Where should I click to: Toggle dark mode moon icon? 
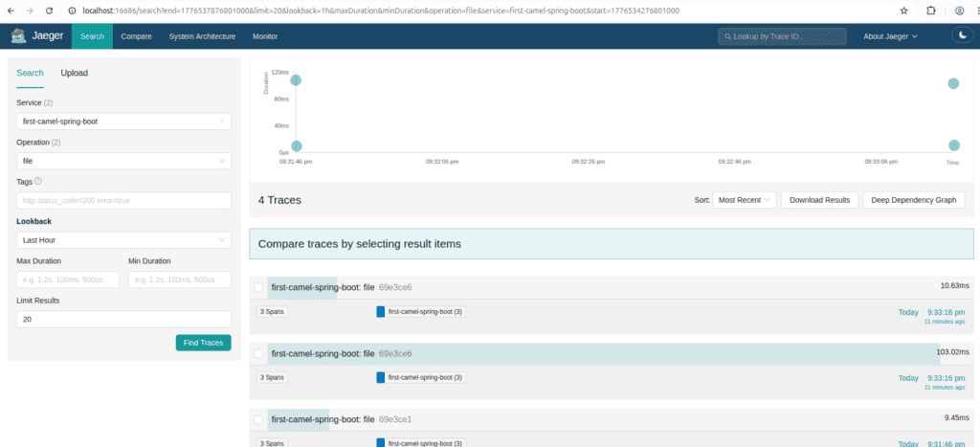pos(963,36)
